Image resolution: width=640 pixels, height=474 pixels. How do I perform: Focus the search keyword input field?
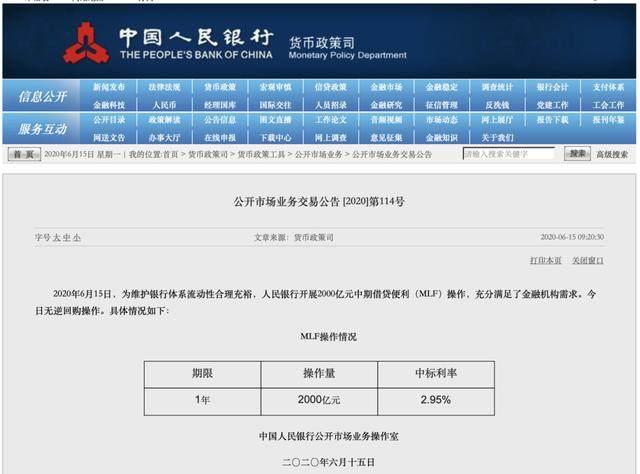[509, 154]
